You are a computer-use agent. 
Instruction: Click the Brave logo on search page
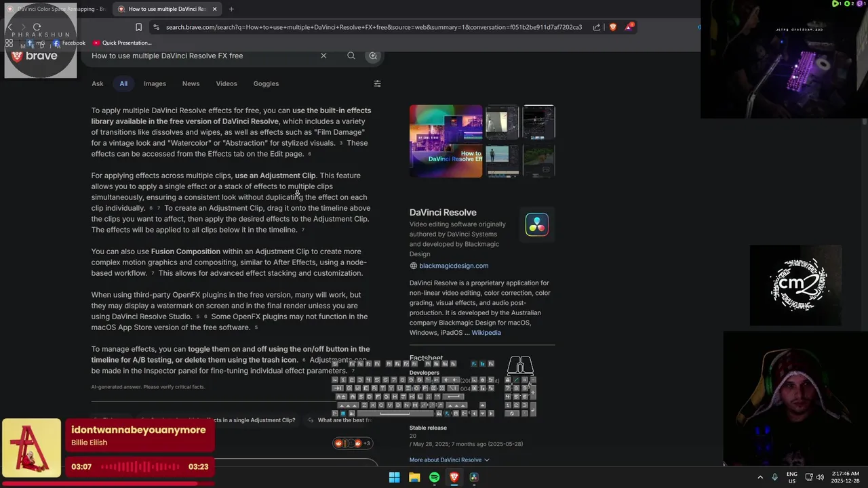pos(35,56)
